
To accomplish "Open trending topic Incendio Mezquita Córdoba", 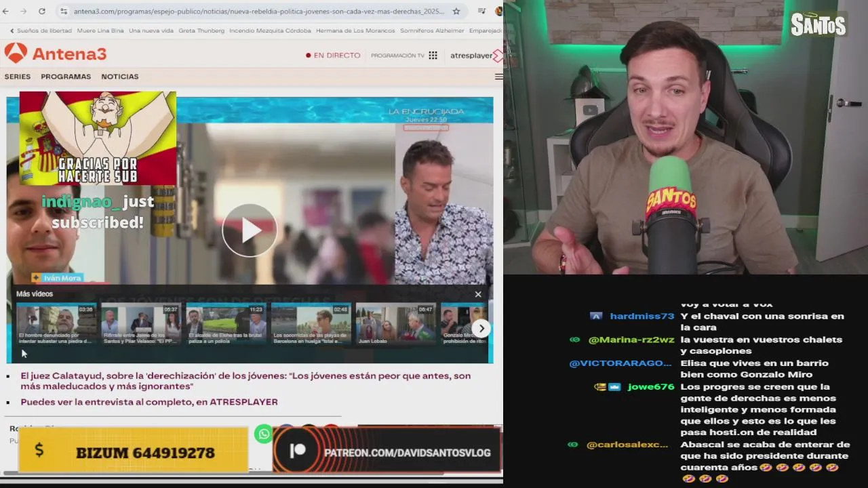I will (x=270, y=30).
